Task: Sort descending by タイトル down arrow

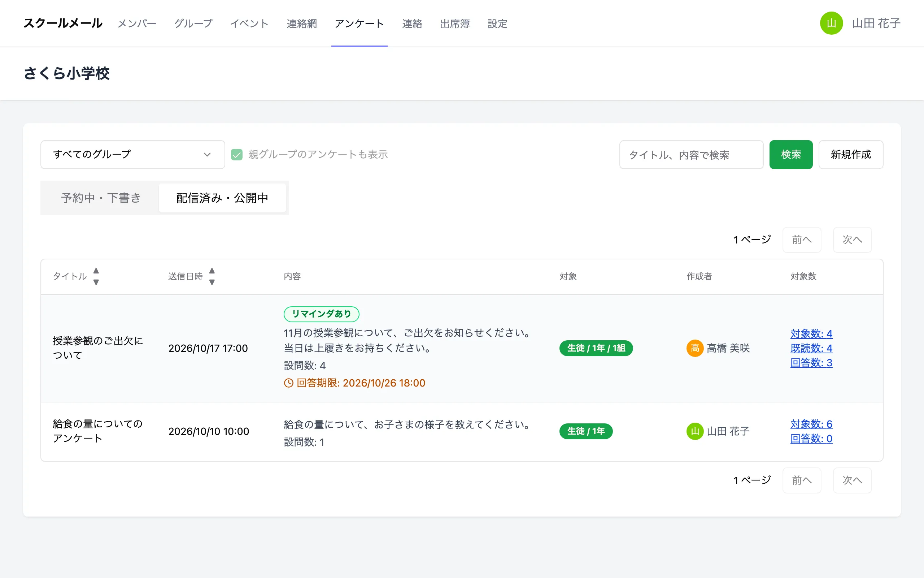Action: tap(96, 282)
